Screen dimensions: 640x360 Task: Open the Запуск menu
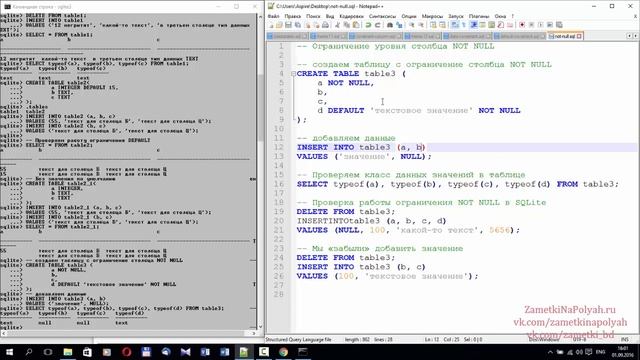[x=456, y=16]
